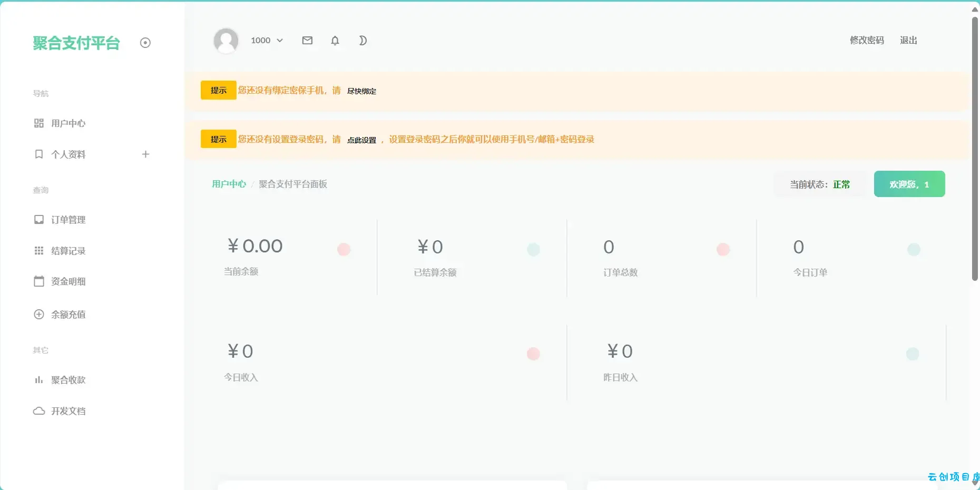Expand 个人资料 with plus icon
The width and height of the screenshot is (980, 490).
146,154
